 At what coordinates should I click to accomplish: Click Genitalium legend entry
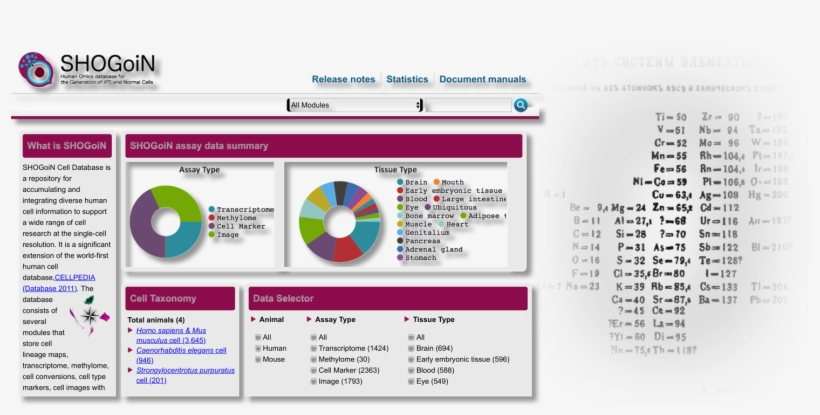pyautogui.click(x=423, y=233)
